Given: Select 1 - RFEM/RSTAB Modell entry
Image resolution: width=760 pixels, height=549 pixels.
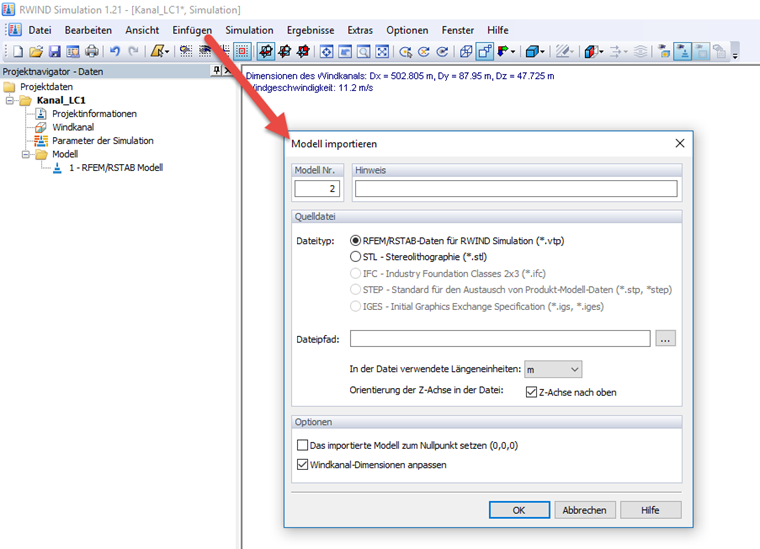Looking at the screenshot, I should click(x=116, y=168).
